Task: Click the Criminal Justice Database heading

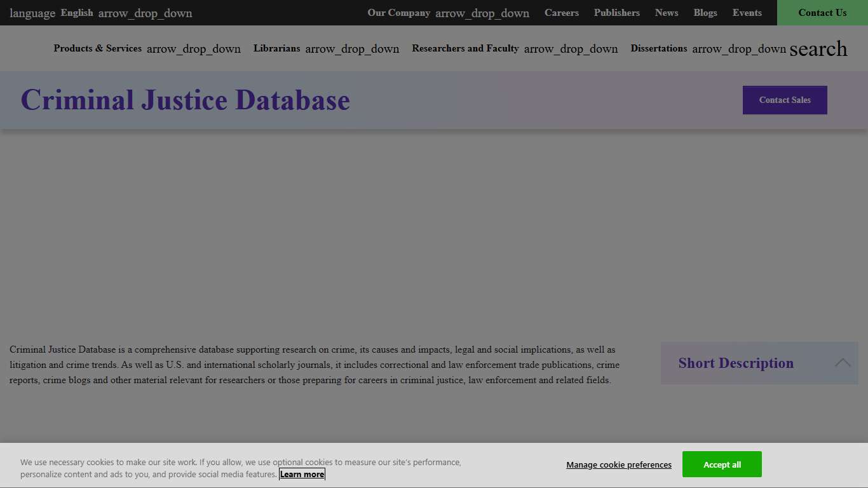Action: coord(186,100)
